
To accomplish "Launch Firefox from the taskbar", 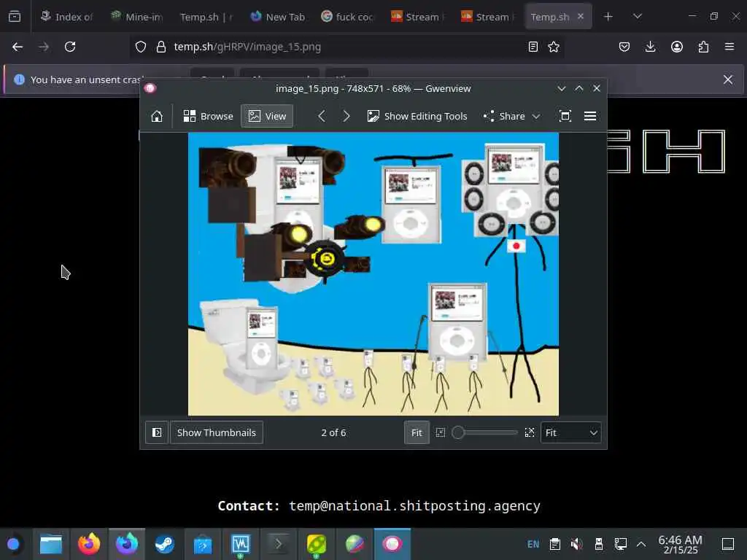I will (89, 544).
